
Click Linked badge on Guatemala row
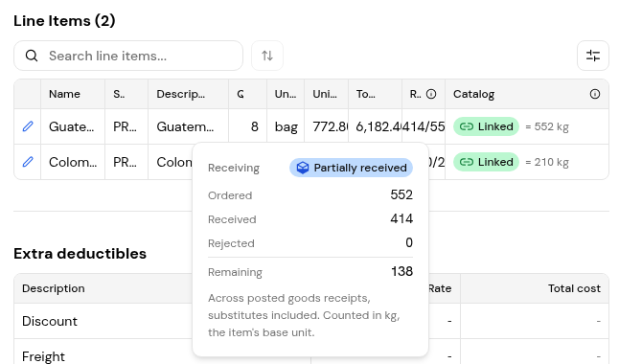486,126
